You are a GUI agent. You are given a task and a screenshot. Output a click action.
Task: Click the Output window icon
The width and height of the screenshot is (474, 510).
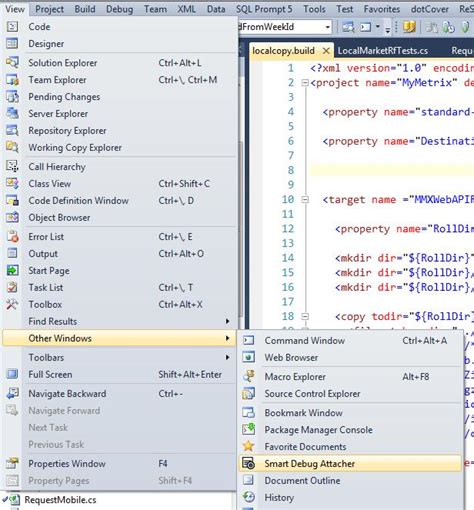[x=12, y=253]
